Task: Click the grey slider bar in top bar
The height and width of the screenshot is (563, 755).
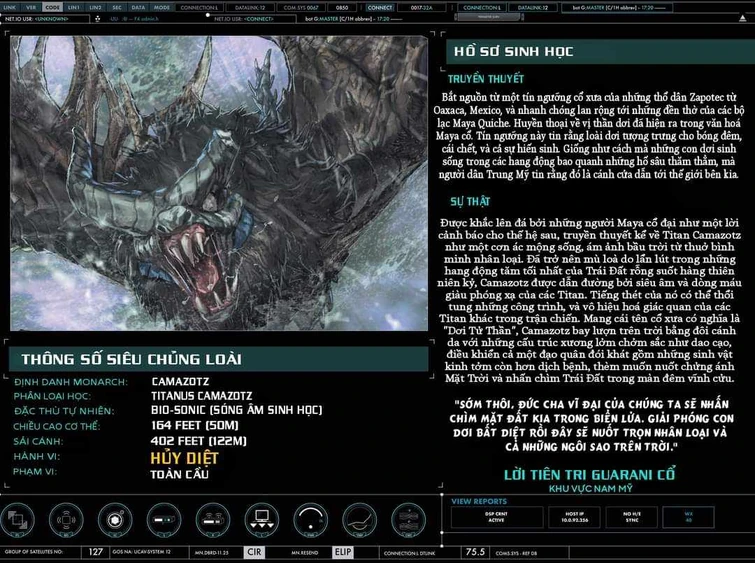Action: [489, 17]
